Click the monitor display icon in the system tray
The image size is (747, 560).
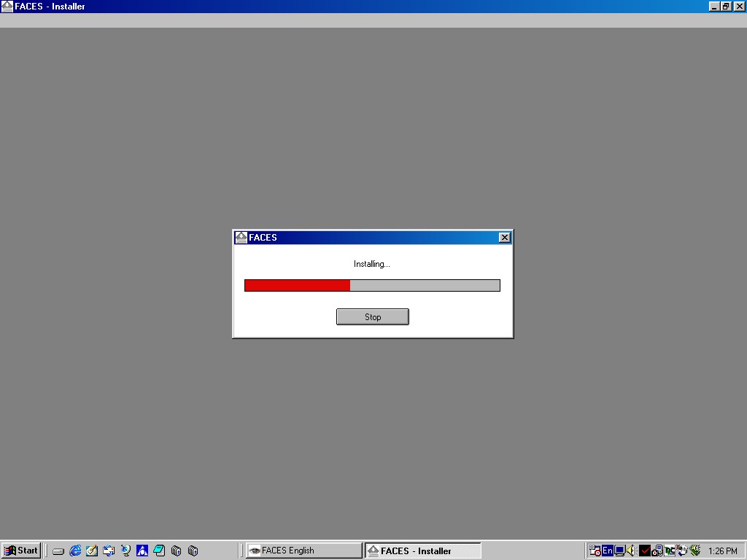pyautogui.click(x=619, y=551)
